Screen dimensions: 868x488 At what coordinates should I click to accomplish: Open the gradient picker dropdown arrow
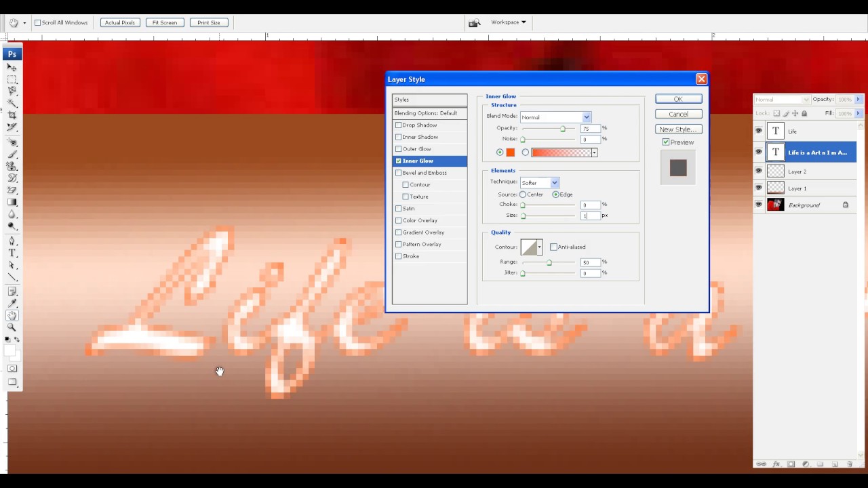(x=594, y=153)
